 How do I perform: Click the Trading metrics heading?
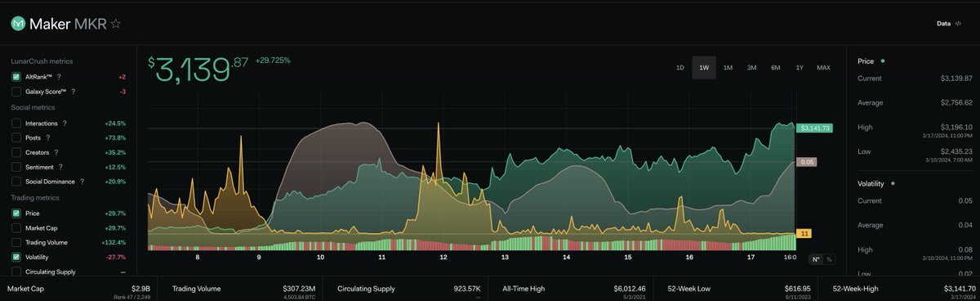(x=35, y=198)
